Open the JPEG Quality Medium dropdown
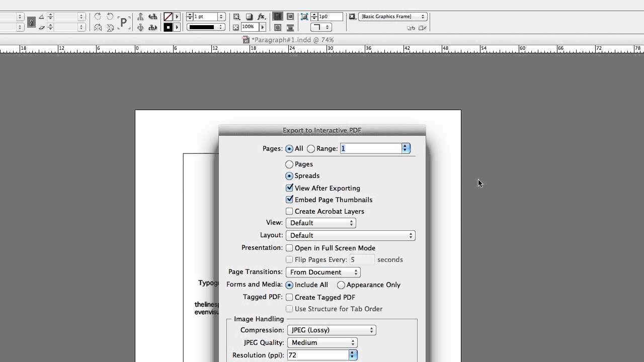The height and width of the screenshot is (362, 644). (322, 342)
